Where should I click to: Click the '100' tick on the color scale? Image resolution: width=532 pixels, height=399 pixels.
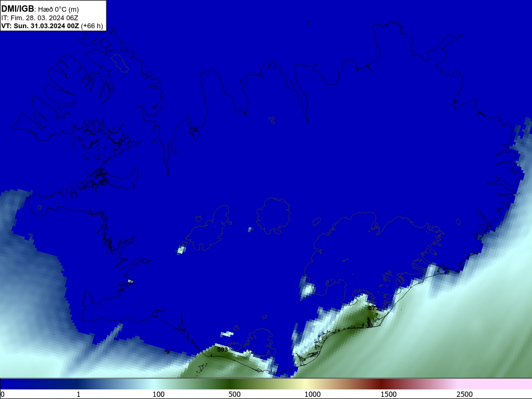click(159, 394)
